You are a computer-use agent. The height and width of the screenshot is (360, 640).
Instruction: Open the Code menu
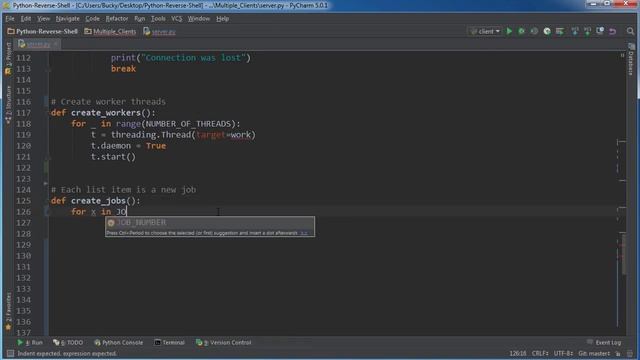point(92,19)
